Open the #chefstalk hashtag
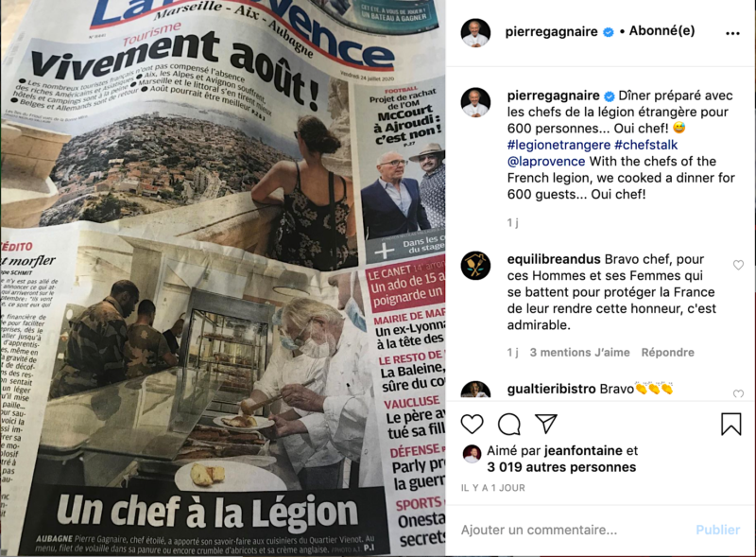 click(x=645, y=145)
